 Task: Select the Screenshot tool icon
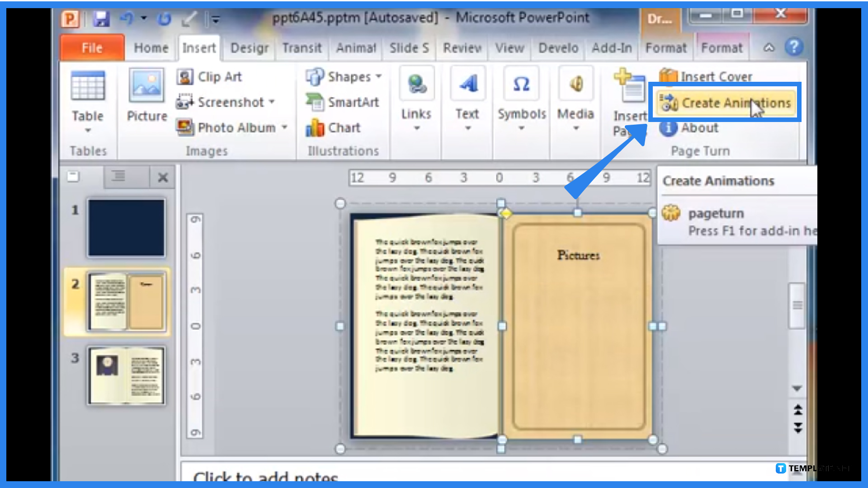(x=184, y=102)
